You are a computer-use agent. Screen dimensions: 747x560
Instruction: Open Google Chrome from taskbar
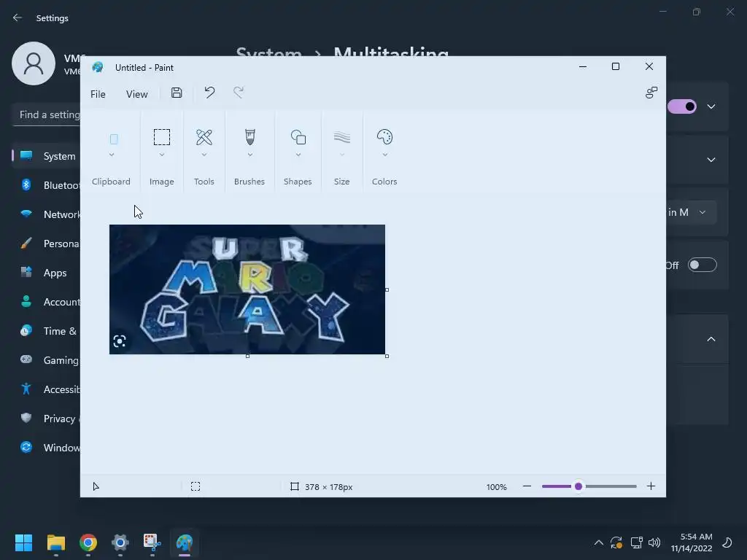(x=88, y=542)
